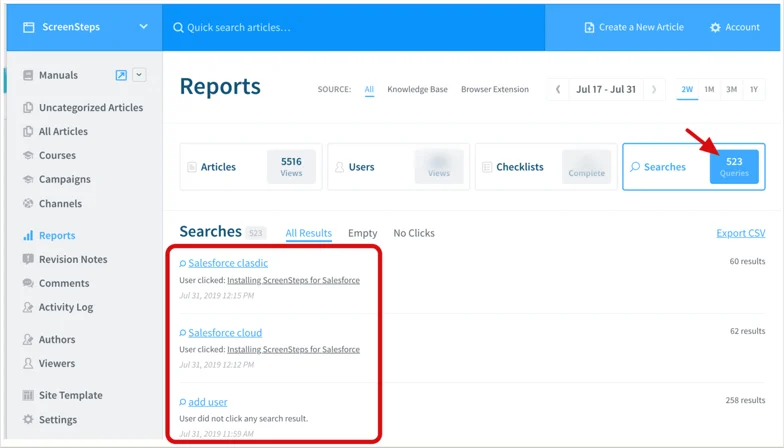Image resolution: width=784 pixels, height=448 pixels.
Task: Click the Manuals book icon
Action: tap(28, 75)
